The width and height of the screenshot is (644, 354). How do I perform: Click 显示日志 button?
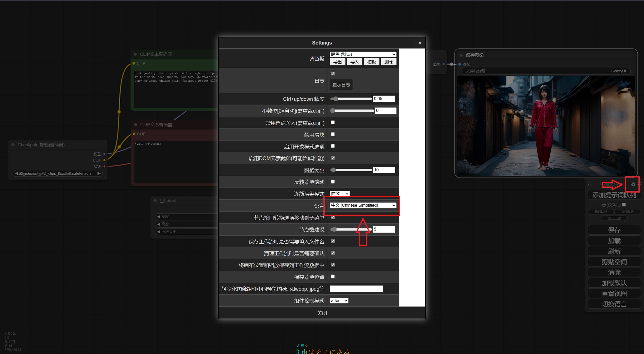tap(341, 85)
